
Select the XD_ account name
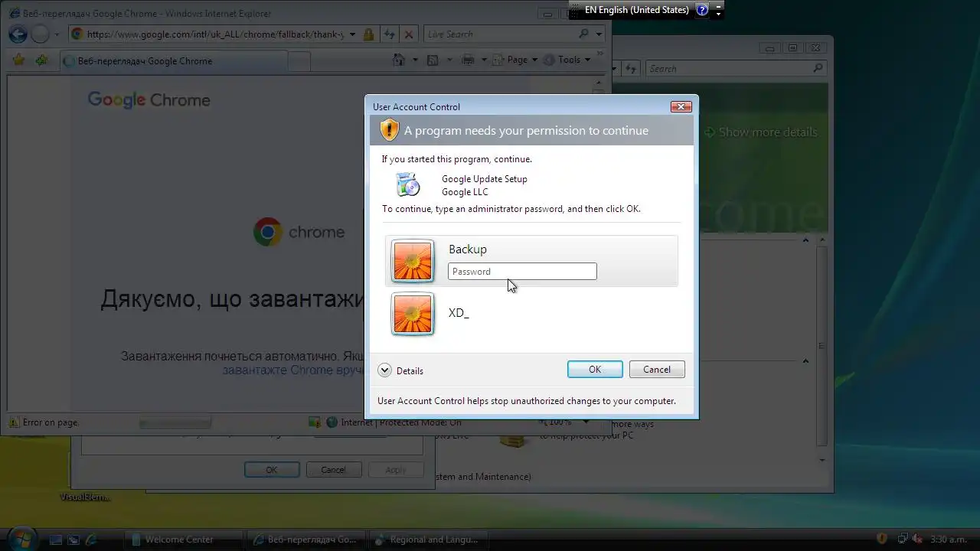coord(459,312)
